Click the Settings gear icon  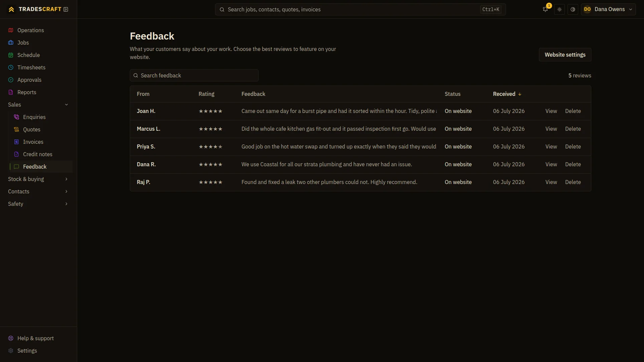[x=11, y=351]
